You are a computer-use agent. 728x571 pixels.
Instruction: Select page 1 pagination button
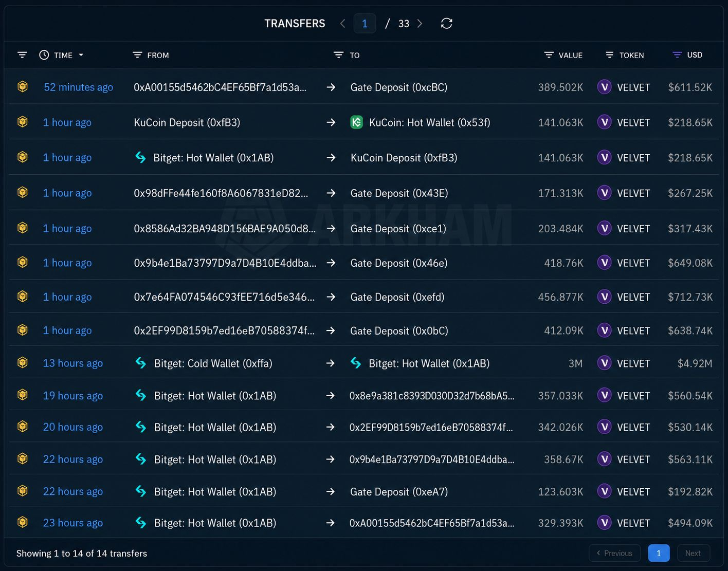[659, 553]
